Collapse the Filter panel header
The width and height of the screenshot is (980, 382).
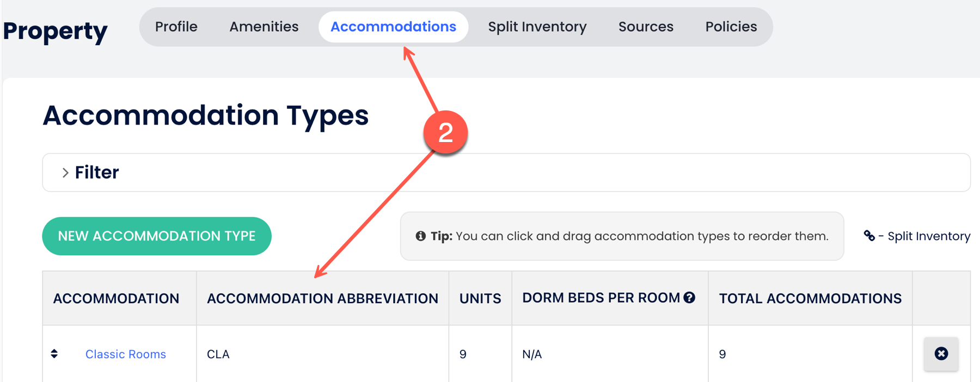(x=96, y=172)
